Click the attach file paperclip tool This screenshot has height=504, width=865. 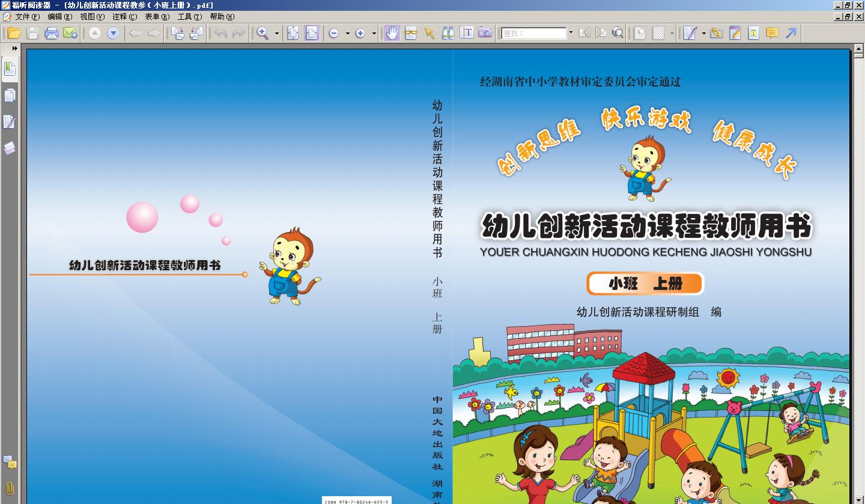[716, 34]
